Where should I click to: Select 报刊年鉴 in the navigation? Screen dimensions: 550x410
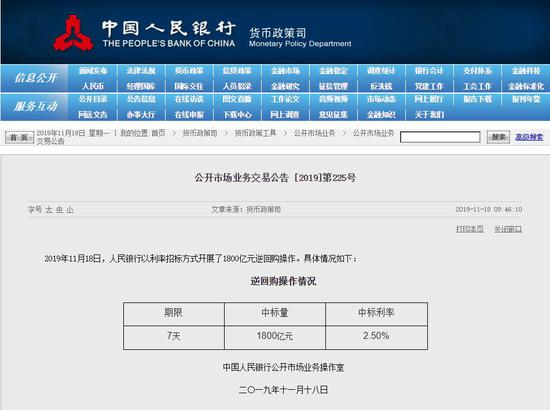[x=526, y=99]
